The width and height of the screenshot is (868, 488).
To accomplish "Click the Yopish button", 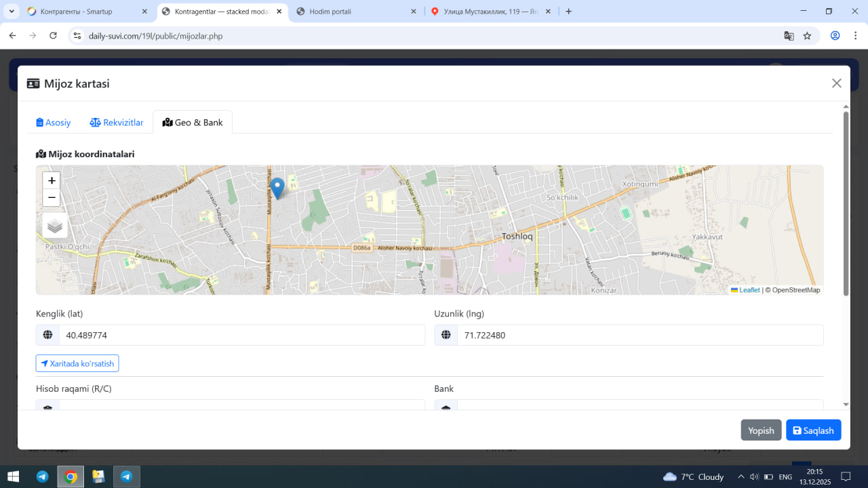I will pyautogui.click(x=761, y=430).
